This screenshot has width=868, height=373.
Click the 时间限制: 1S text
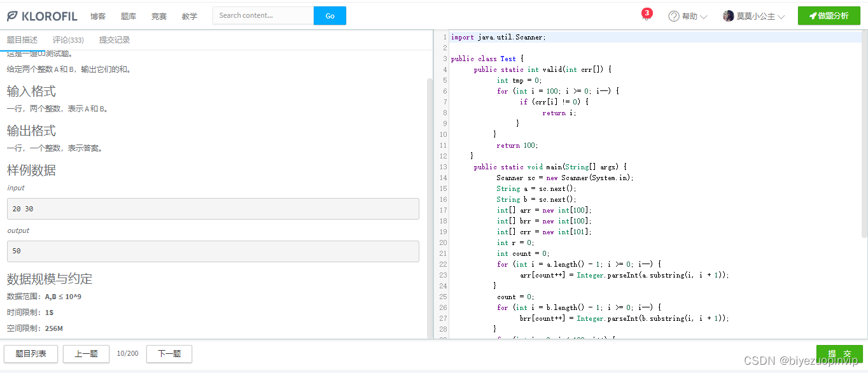(31, 313)
